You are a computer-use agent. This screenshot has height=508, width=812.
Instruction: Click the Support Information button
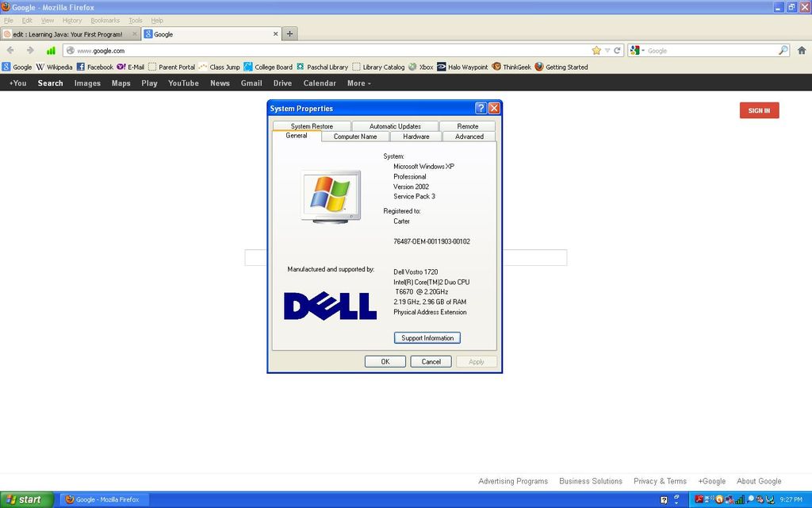(x=427, y=337)
